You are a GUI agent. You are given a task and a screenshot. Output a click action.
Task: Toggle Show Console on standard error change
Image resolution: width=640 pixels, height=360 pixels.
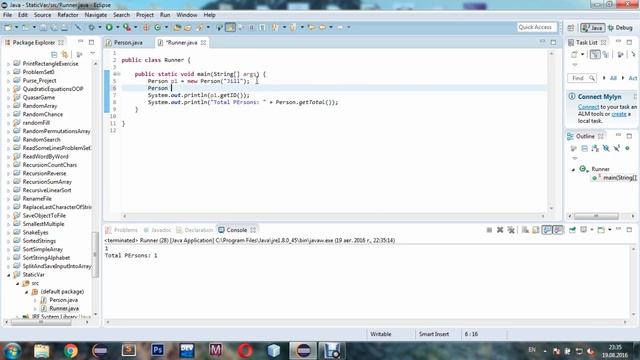558,230
